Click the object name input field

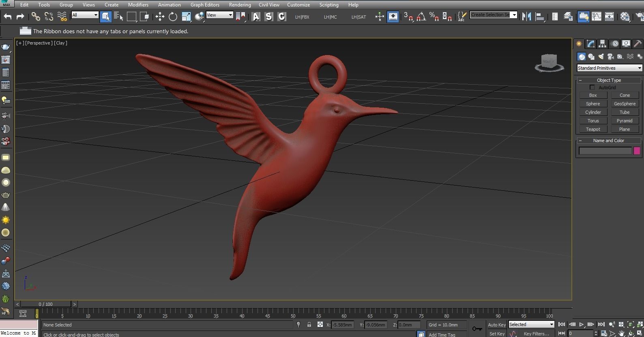click(x=605, y=151)
